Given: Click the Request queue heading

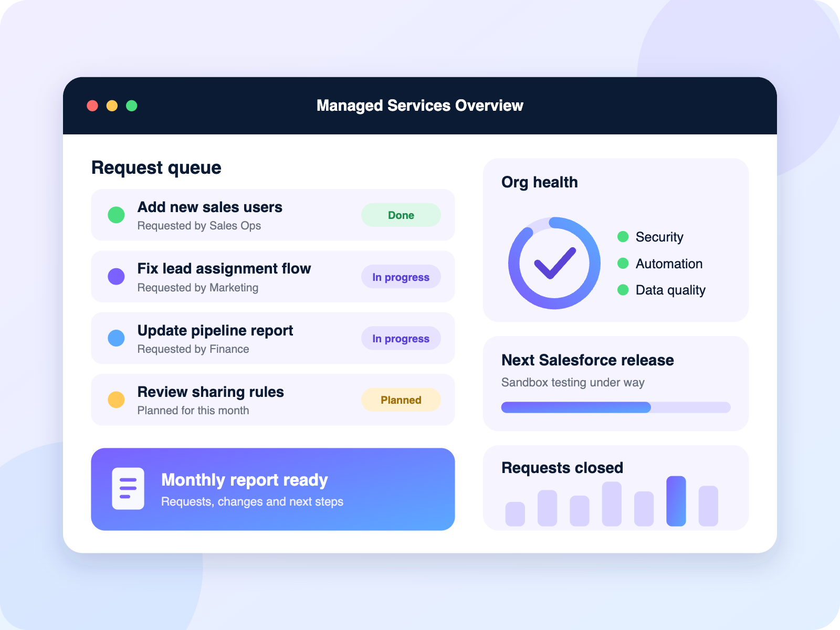Looking at the screenshot, I should click(156, 168).
